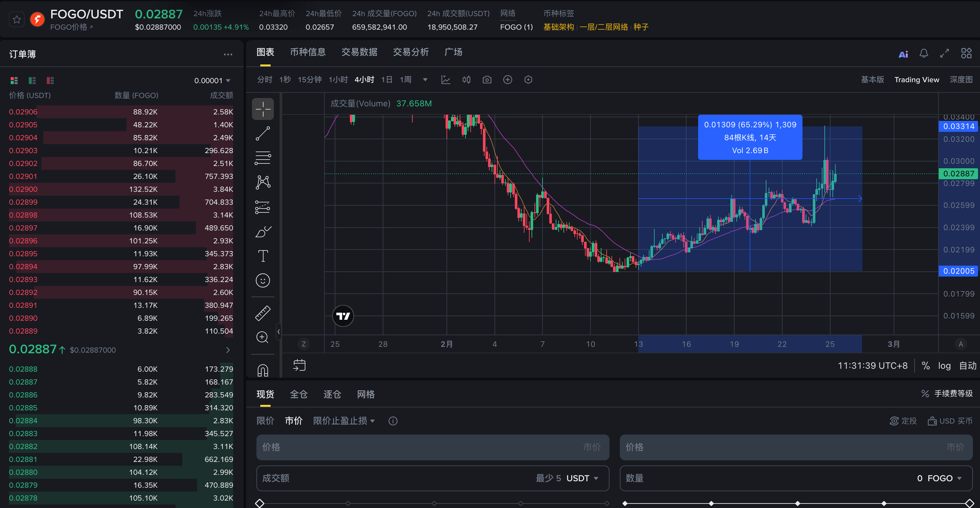This screenshot has width=980, height=508.
Task: Click the order type info icon
Action: tap(393, 421)
